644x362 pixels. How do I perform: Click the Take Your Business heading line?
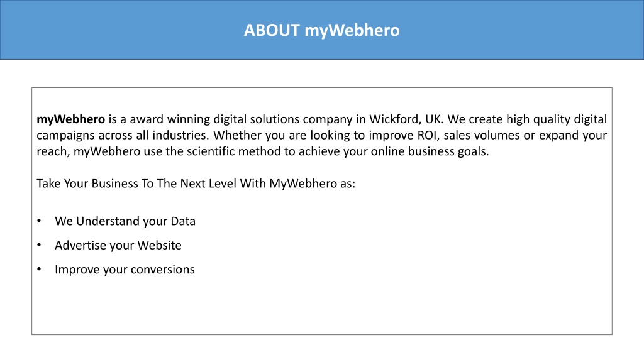196,184
